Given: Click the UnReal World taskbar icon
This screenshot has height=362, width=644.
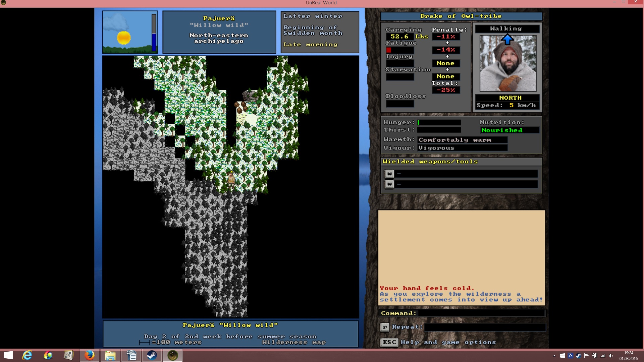Looking at the screenshot, I should tap(172, 355).
